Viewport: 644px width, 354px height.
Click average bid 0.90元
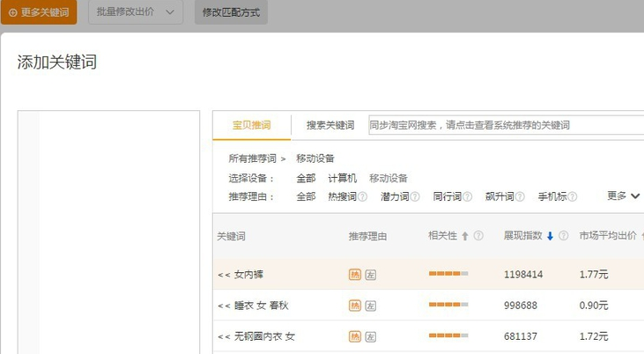594,306
